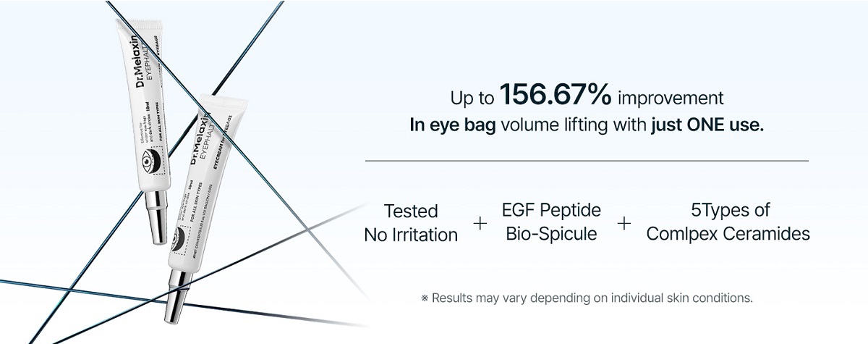Select the 'Tested No Irritation' feature
The width and height of the screenshot is (868, 344).
pyautogui.click(x=411, y=223)
